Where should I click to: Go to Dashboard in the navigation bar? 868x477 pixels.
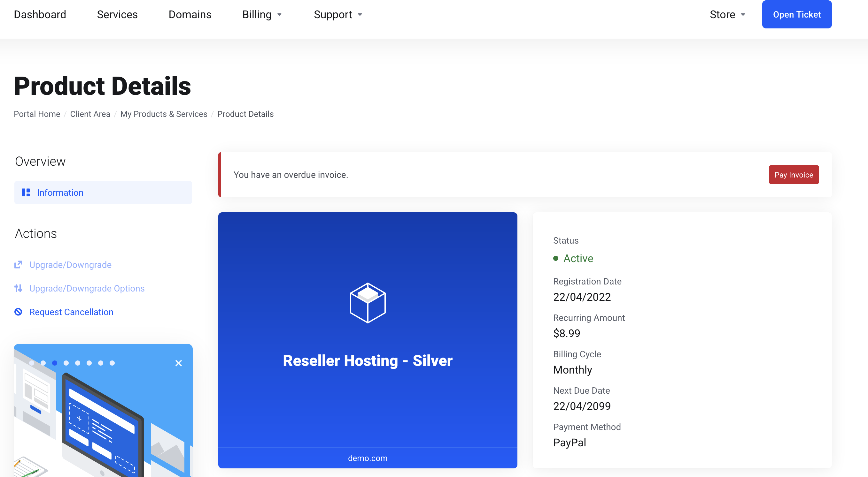pyautogui.click(x=40, y=14)
